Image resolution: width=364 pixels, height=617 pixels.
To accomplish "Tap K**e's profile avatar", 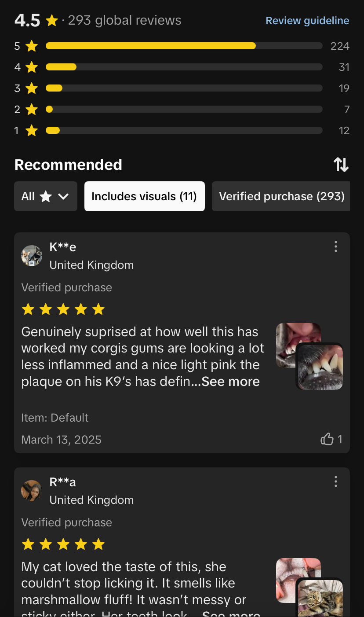I will point(32,256).
